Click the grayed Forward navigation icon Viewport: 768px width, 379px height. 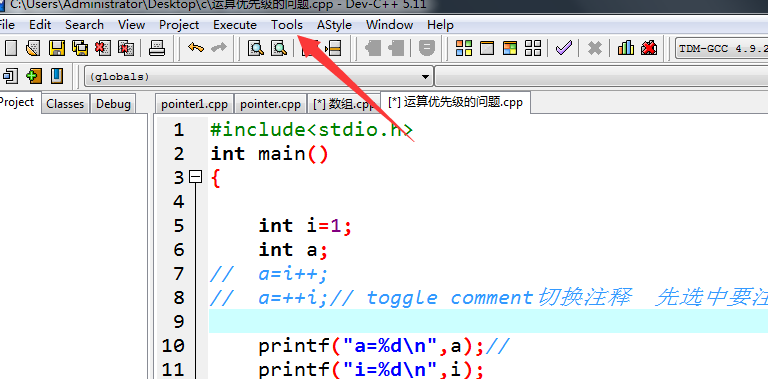click(396, 48)
